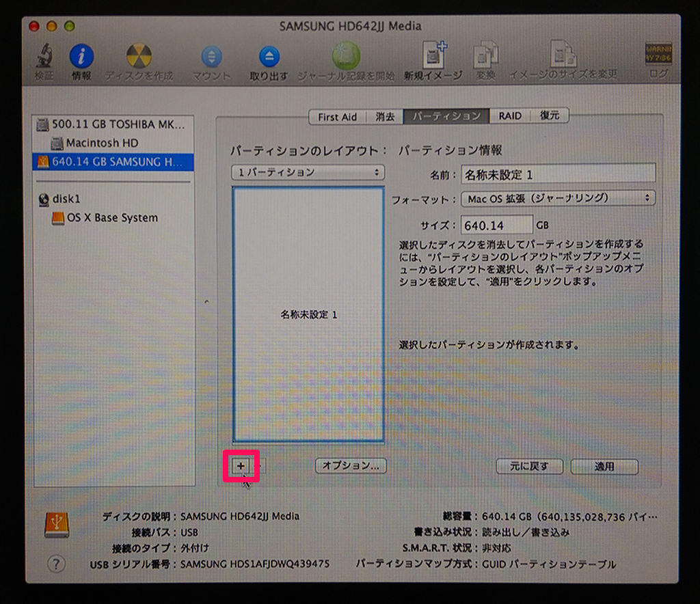
Task: Open the Info toolbar icon
Action: coord(81,57)
